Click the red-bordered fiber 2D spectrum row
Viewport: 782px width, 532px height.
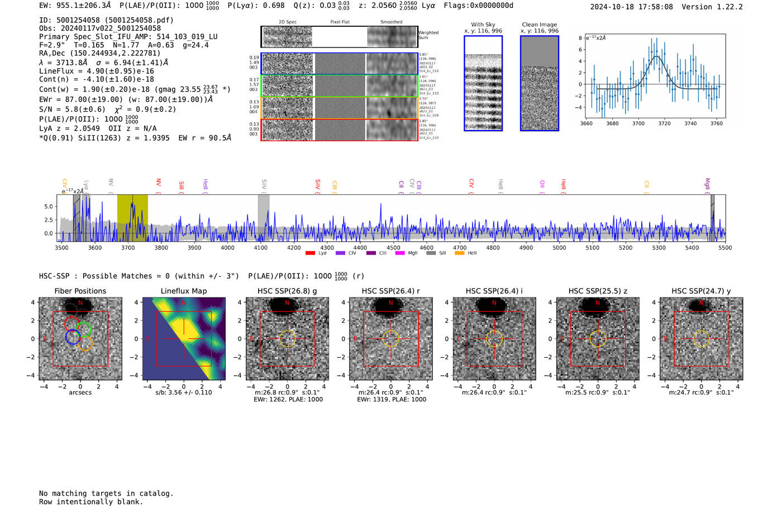(x=339, y=130)
